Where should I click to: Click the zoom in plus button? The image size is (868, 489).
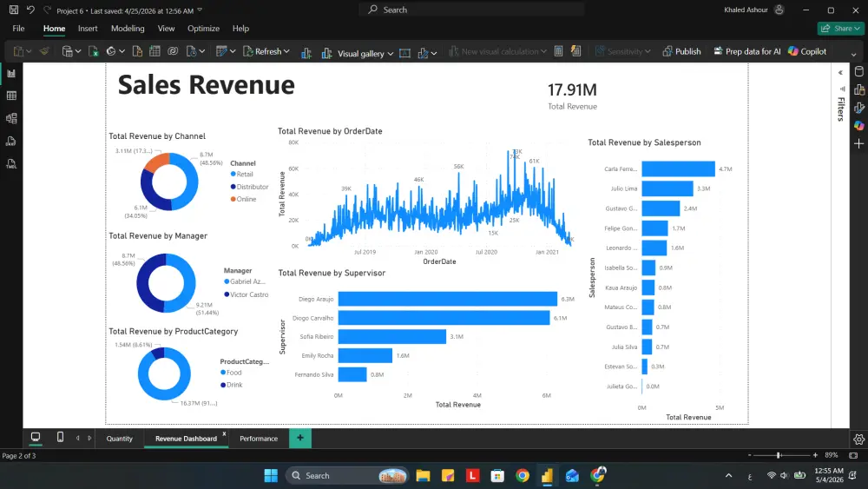(x=815, y=455)
